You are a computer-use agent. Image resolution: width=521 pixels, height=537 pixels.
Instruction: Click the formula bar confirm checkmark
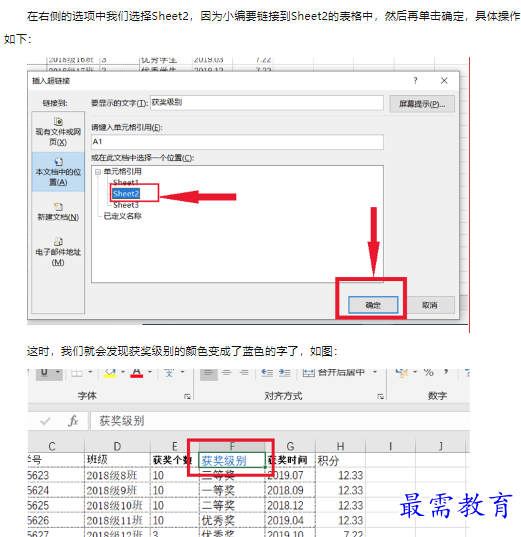tap(45, 421)
